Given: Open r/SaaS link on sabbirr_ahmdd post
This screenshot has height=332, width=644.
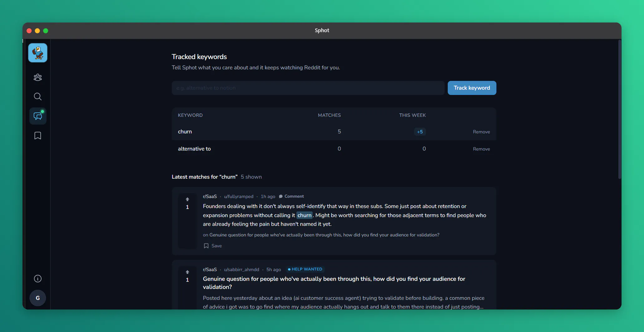Looking at the screenshot, I should click(210, 270).
